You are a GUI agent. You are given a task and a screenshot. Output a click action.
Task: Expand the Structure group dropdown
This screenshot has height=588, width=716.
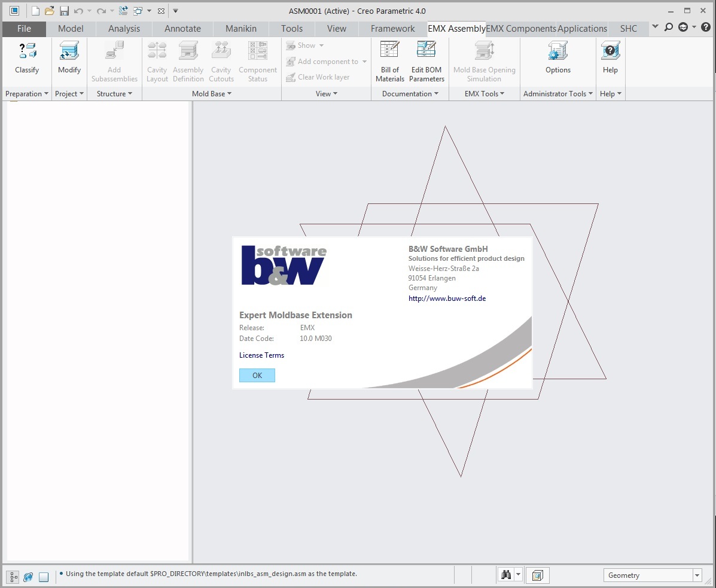pos(114,93)
